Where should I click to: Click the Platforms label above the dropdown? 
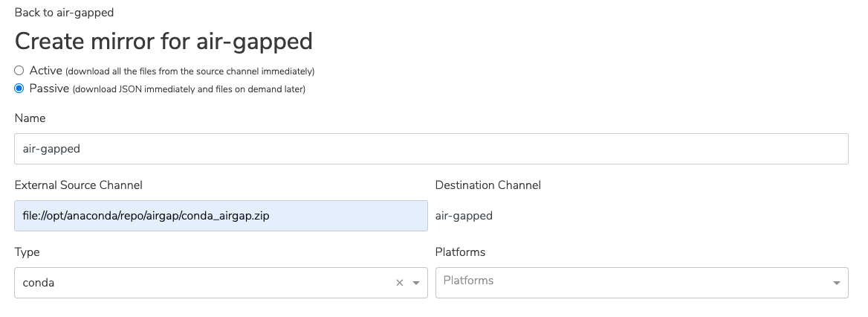(461, 252)
